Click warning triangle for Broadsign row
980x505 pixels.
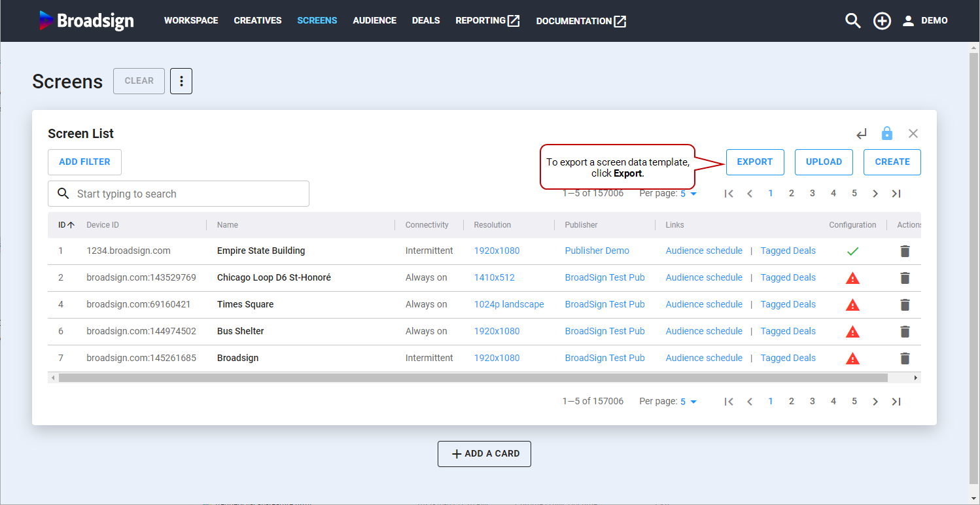pyautogui.click(x=852, y=358)
